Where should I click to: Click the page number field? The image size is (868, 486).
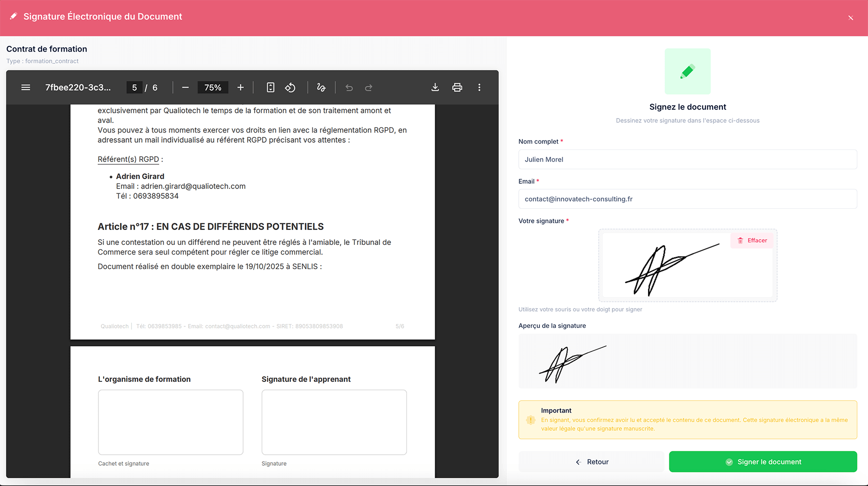pyautogui.click(x=135, y=87)
